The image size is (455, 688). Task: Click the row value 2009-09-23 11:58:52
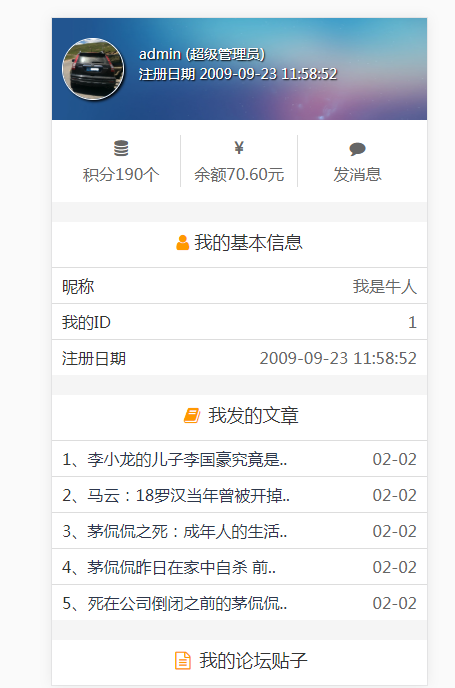(x=338, y=358)
